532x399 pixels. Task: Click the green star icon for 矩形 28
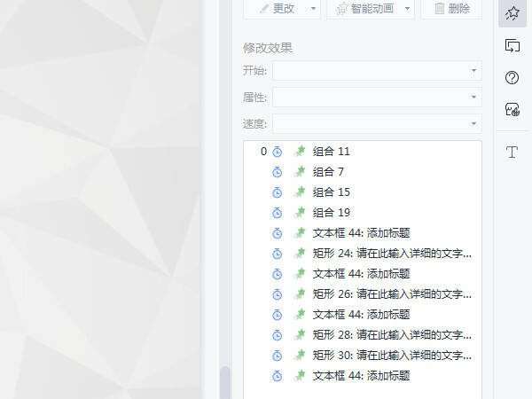[300, 335]
